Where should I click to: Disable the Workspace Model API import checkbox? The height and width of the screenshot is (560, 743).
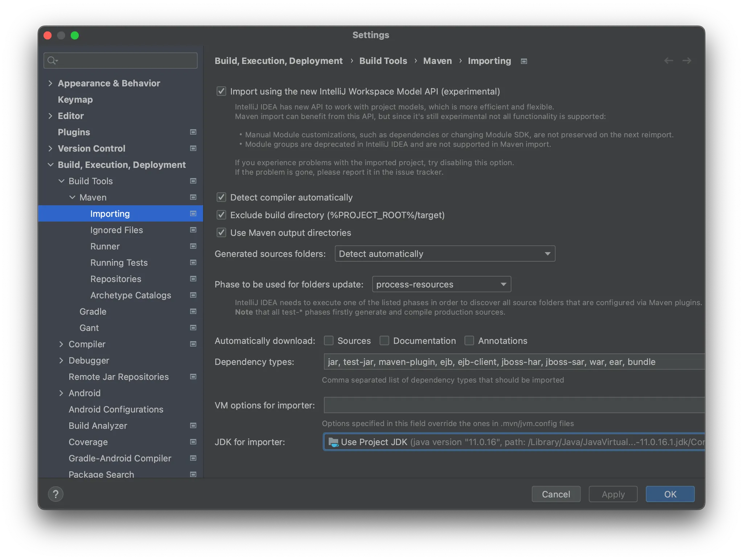[x=221, y=91]
